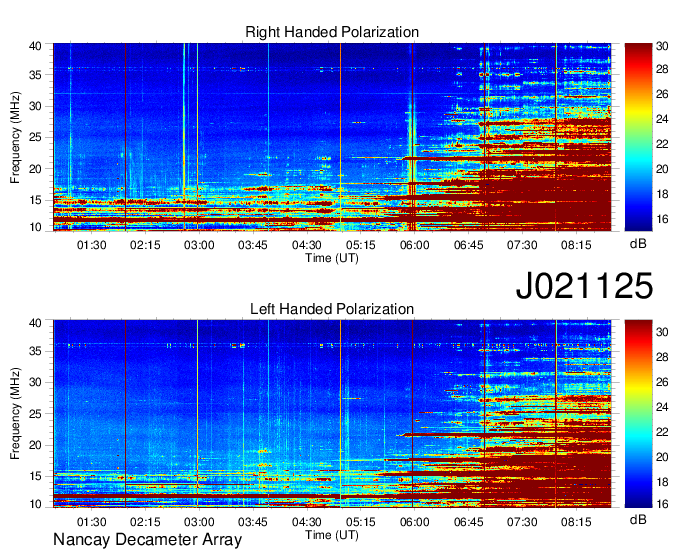
Task: Click Frequency (MHz) label of Right Handed plot
Action: [x=15, y=137]
